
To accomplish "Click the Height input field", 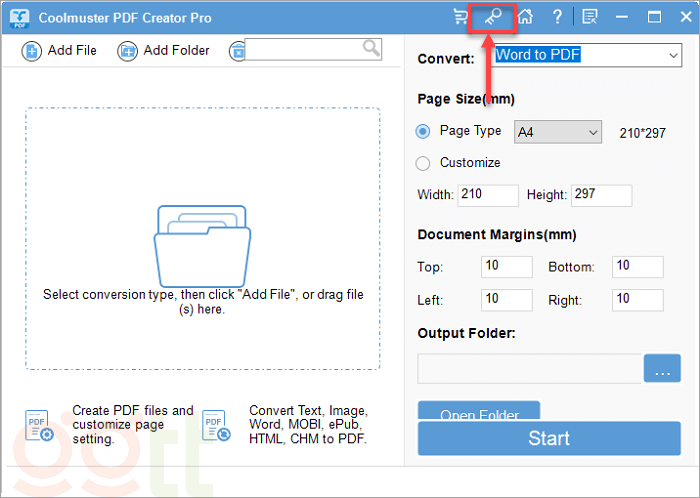I will coord(601,195).
